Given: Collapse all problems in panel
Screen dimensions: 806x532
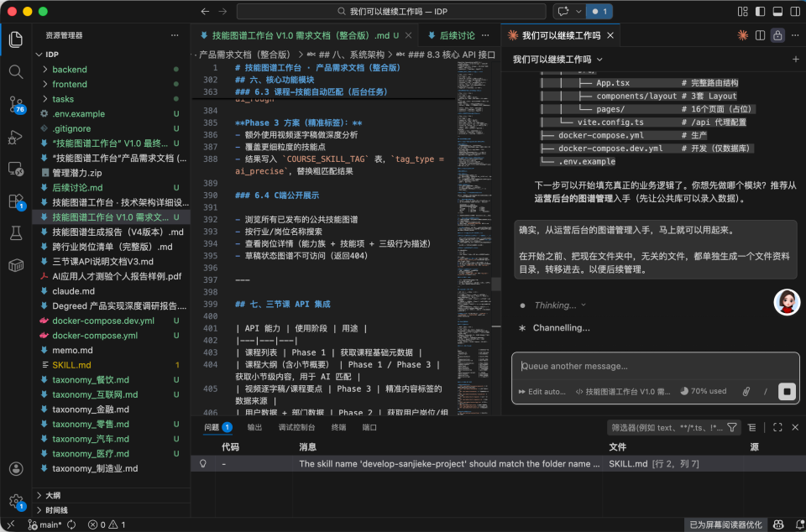Looking at the screenshot, I should coord(751,427).
